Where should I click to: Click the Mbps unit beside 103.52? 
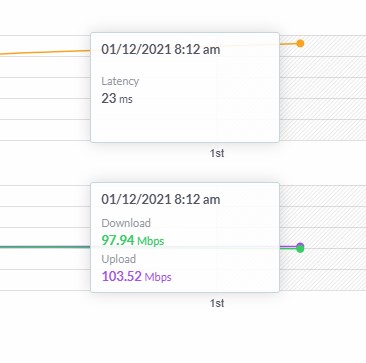(x=158, y=277)
